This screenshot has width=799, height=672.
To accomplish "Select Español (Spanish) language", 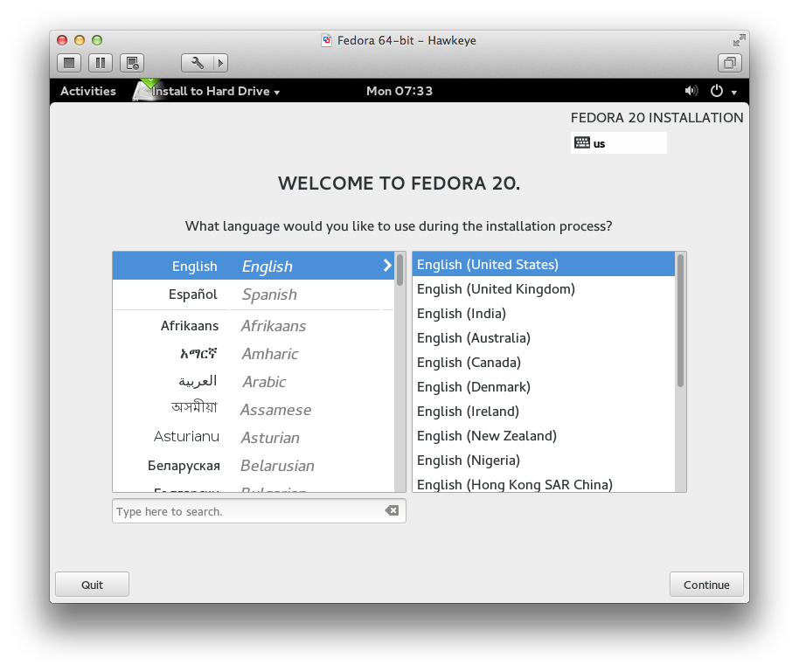I will coord(254,294).
